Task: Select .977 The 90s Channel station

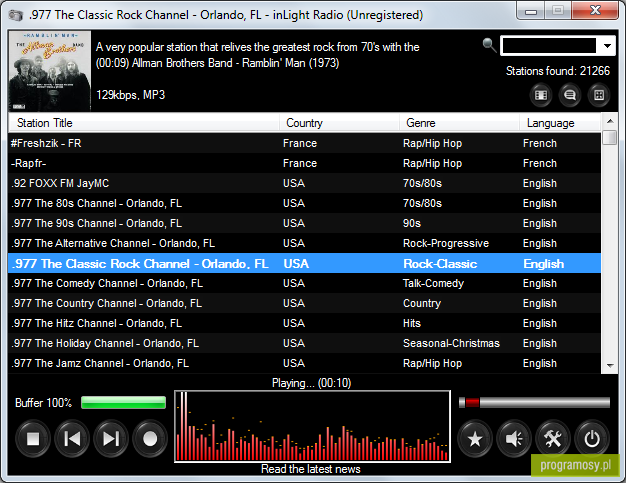Action: tap(304, 223)
